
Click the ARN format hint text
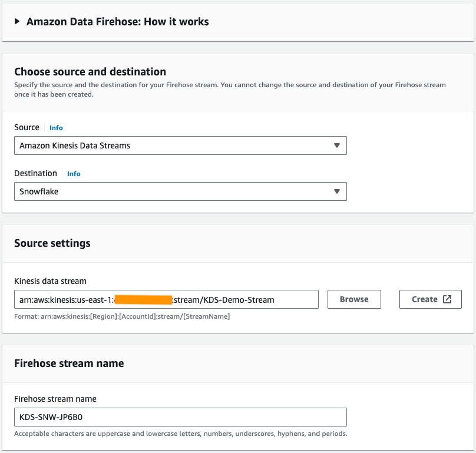(122, 316)
